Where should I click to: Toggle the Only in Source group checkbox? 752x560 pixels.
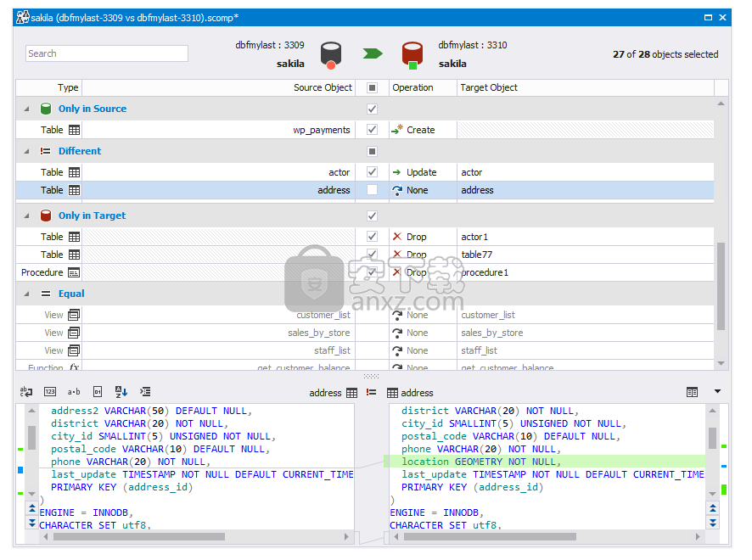372,109
